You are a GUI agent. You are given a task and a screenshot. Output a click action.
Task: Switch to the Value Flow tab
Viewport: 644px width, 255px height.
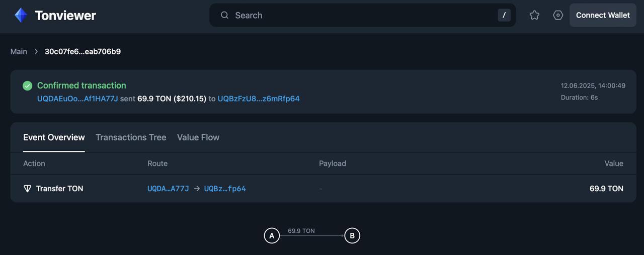pos(198,137)
